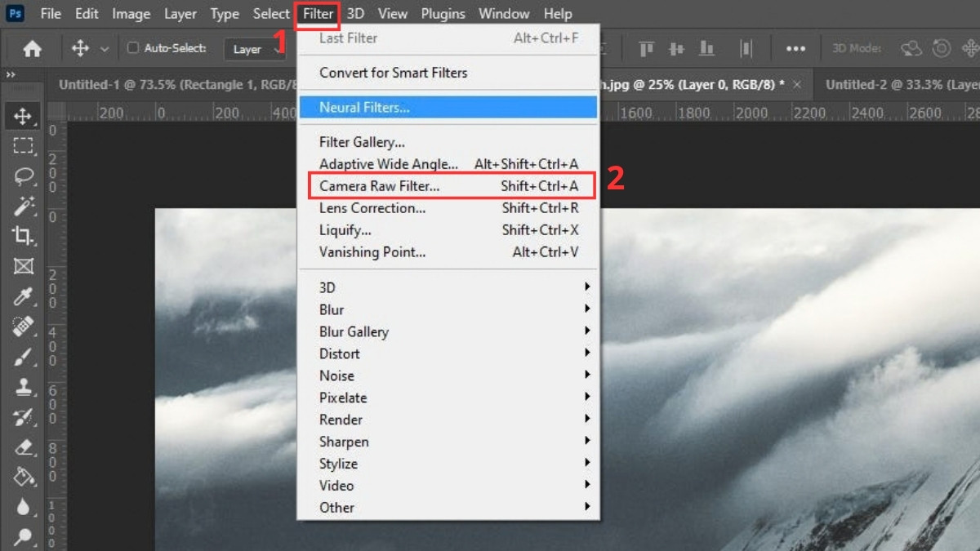The image size is (980, 551).
Task: Select the Paint Bucket tool
Action: [23, 477]
